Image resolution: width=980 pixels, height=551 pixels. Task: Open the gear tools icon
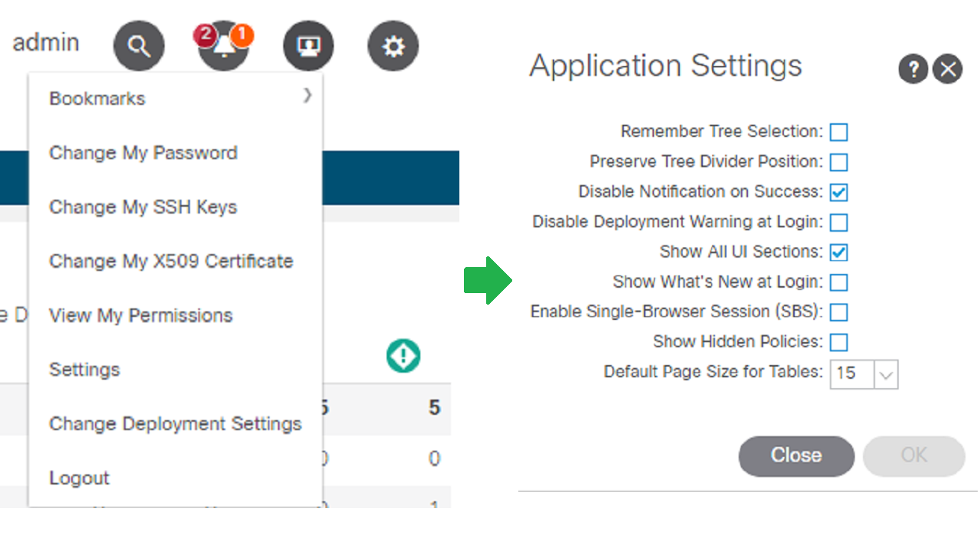[394, 47]
